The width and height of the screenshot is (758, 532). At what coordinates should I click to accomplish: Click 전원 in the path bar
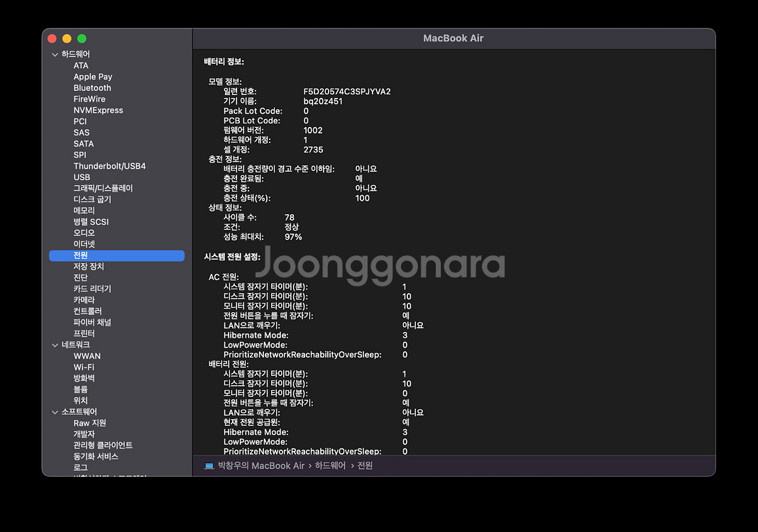tap(365, 466)
